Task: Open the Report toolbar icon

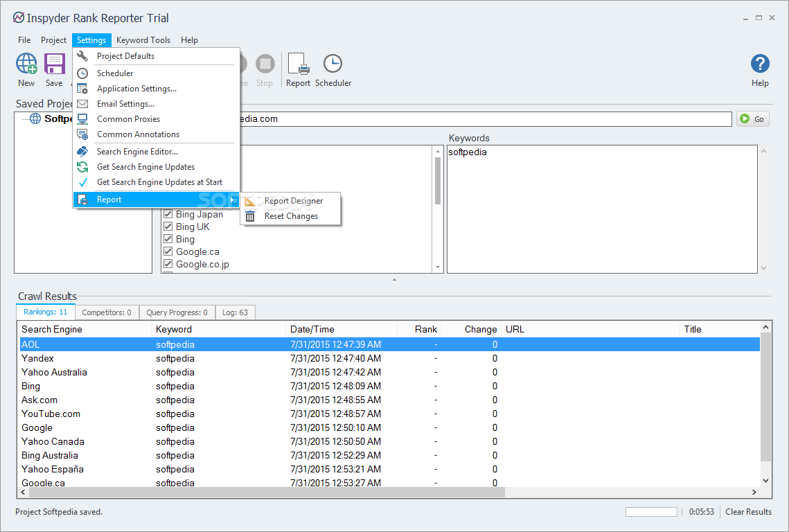Action: pos(298,64)
